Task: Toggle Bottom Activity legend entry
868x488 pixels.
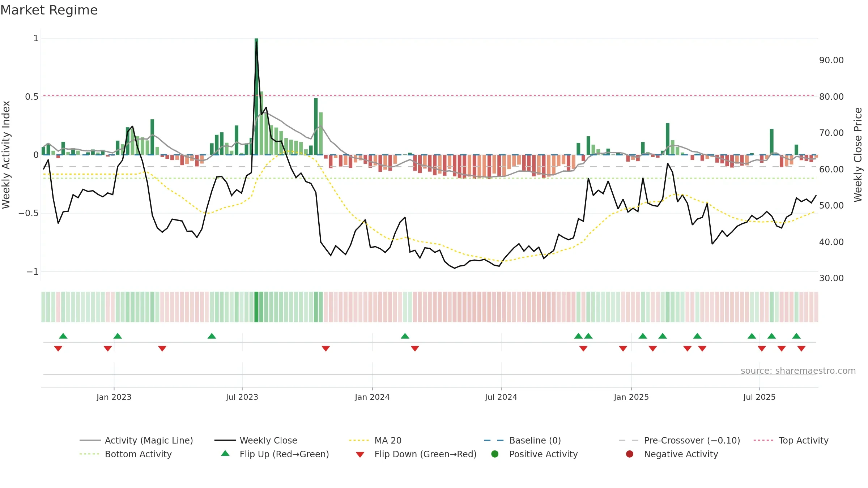Action: point(125,454)
